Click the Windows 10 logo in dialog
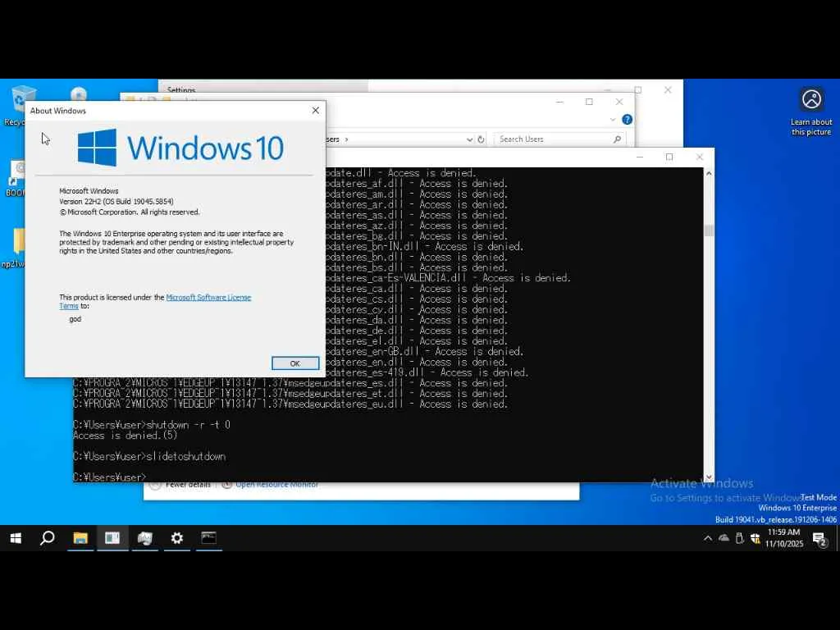The image size is (840, 630). 180,148
